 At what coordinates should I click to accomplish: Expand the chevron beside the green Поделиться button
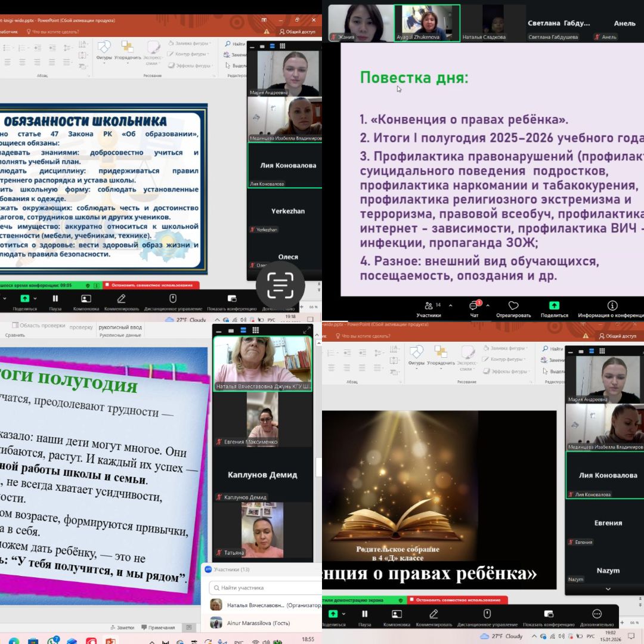click(x=345, y=613)
